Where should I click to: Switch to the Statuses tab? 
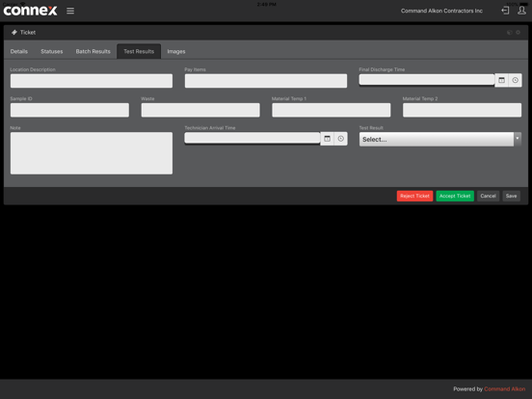(x=52, y=51)
